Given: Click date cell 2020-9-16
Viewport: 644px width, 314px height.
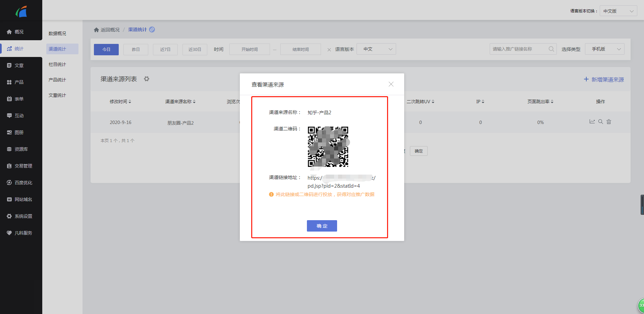Looking at the screenshot, I should [120, 122].
